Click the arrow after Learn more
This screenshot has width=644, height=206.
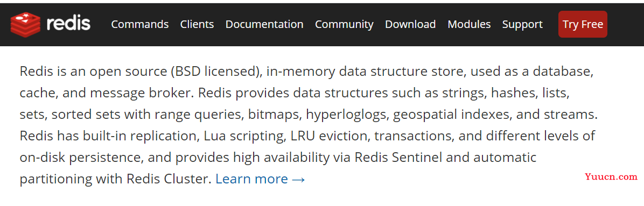tap(298, 180)
